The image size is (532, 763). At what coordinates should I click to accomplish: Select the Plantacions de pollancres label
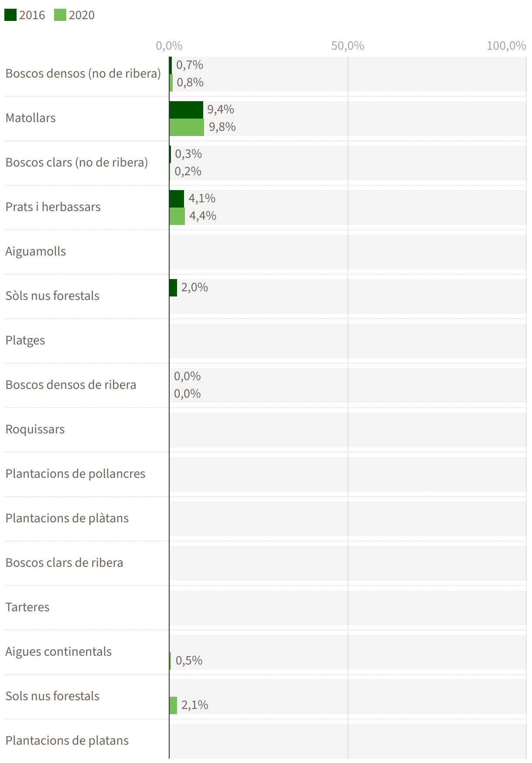tap(75, 474)
